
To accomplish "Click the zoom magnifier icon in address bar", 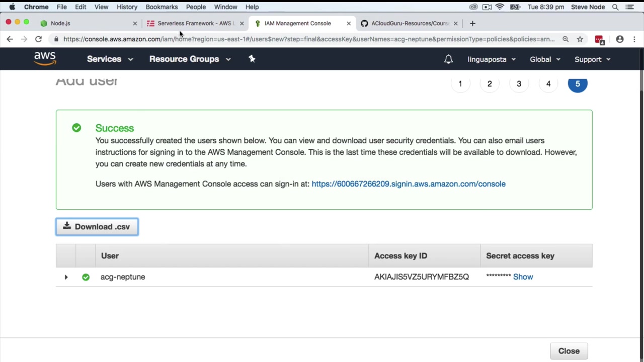I will 566,39.
